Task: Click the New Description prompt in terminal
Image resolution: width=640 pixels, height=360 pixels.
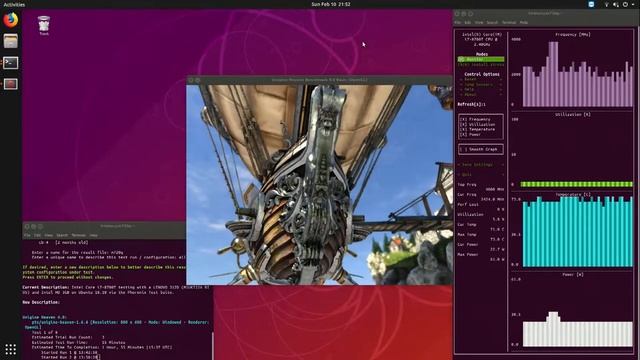Action: (41, 302)
